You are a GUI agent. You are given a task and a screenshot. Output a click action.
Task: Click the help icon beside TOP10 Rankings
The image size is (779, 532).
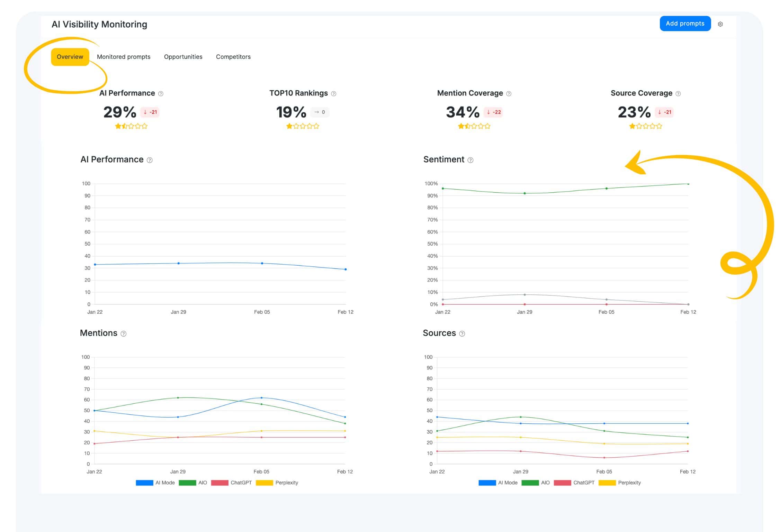(333, 93)
